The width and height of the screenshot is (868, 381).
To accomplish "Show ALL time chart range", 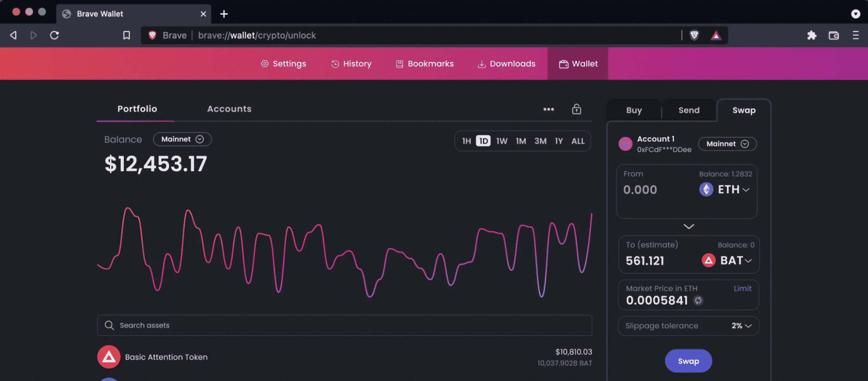I will 578,141.
